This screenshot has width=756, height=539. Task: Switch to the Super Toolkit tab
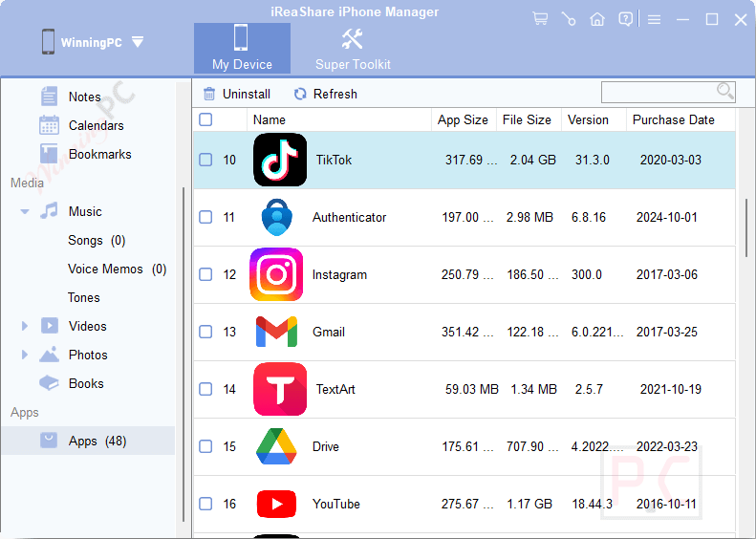[353, 48]
